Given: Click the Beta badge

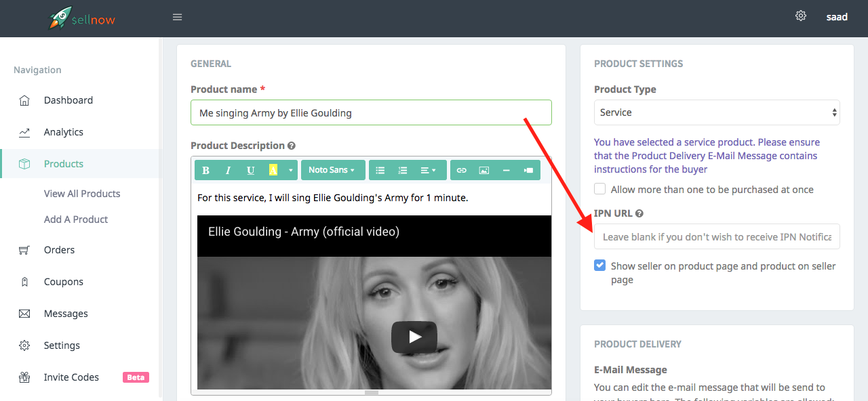Looking at the screenshot, I should pos(136,377).
